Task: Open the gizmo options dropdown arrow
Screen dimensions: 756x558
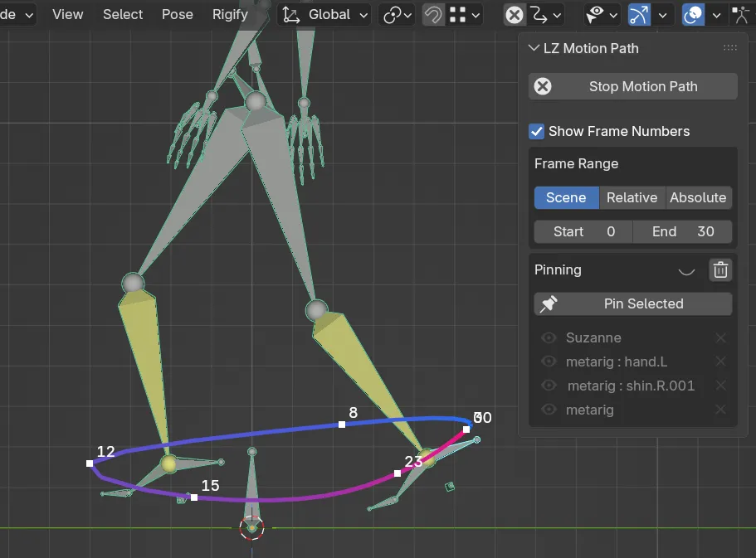Action: click(663, 15)
